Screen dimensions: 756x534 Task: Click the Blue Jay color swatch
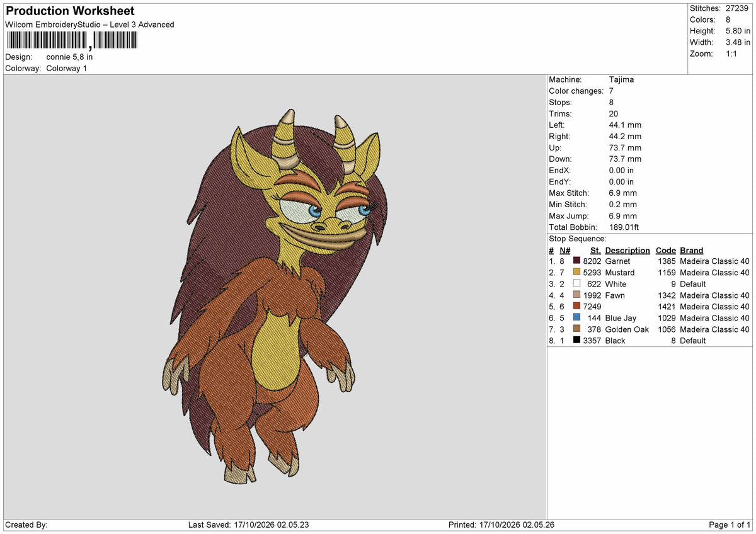(x=576, y=317)
